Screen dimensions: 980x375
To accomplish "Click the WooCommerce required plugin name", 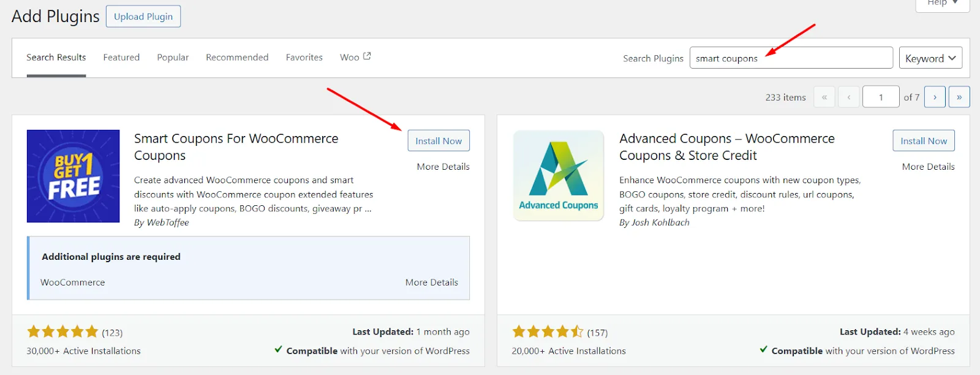I will 73,282.
